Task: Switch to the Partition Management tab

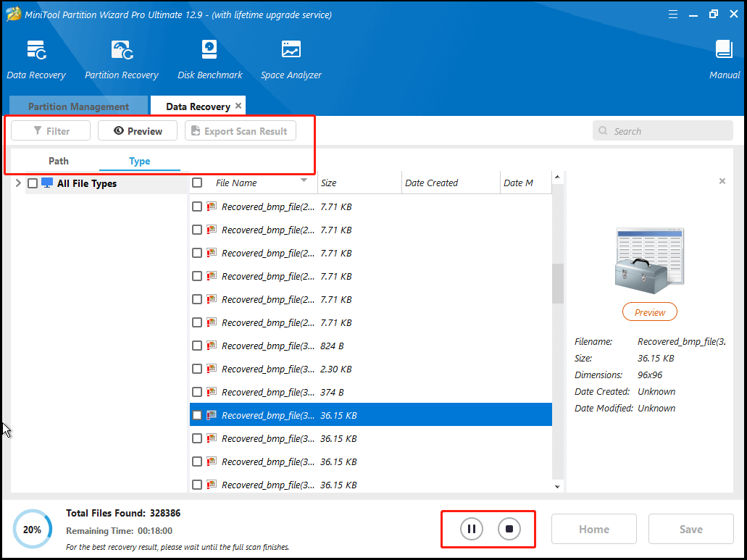Action: (x=78, y=106)
